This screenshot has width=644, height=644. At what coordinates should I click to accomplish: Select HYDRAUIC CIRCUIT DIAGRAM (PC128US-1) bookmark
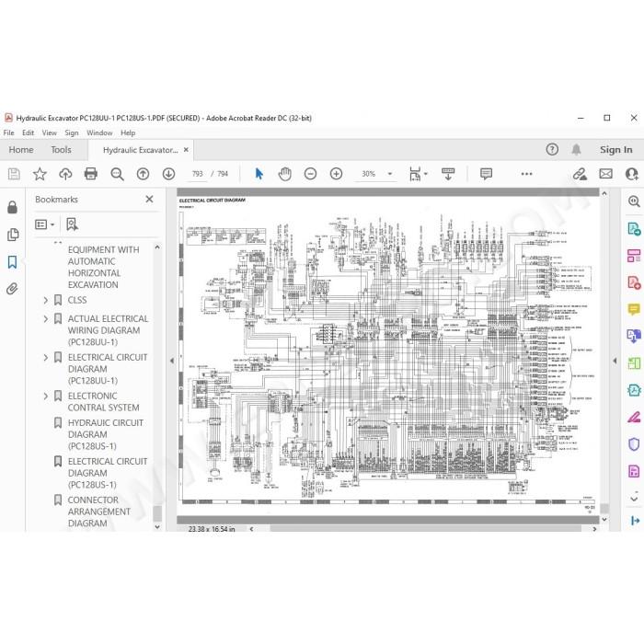click(x=106, y=434)
